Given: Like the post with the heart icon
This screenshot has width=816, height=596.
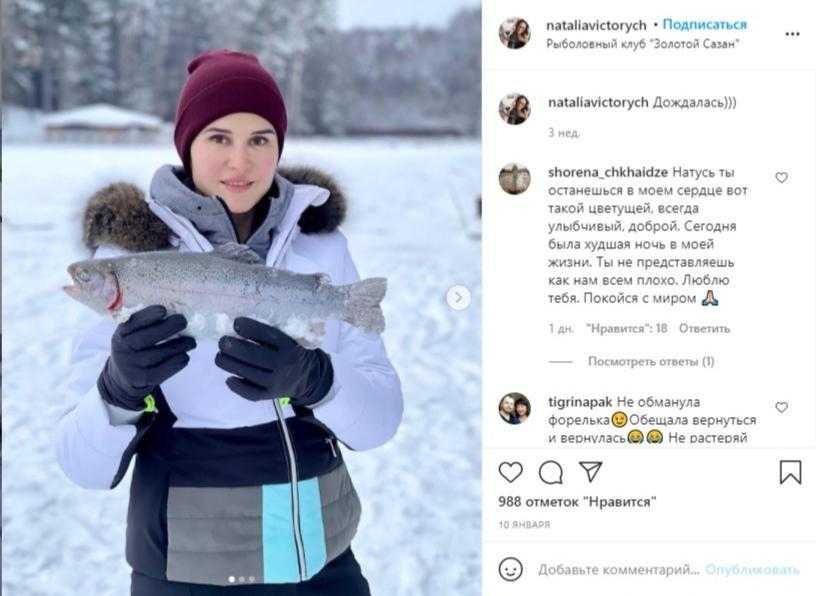Looking at the screenshot, I should (511, 473).
